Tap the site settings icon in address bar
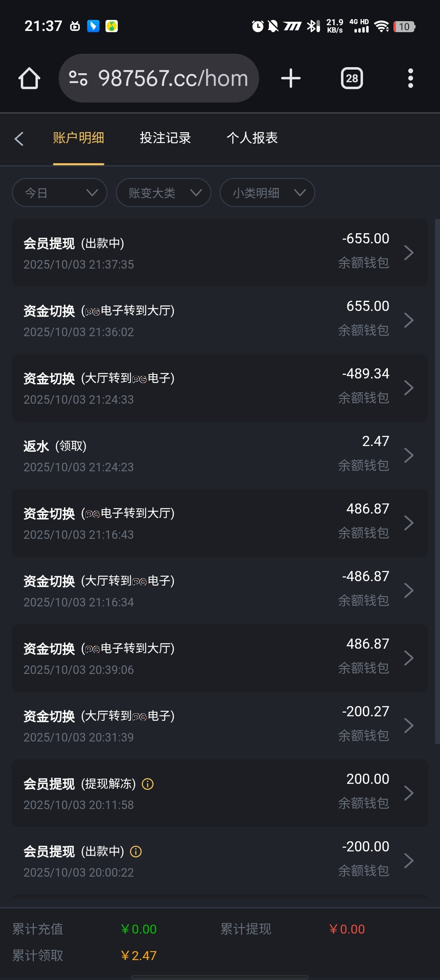The image size is (440, 980). tap(78, 78)
